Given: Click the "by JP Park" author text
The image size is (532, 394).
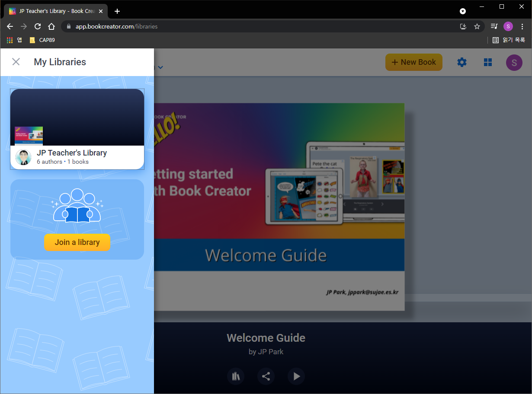Looking at the screenshot, I should point(266,352).
